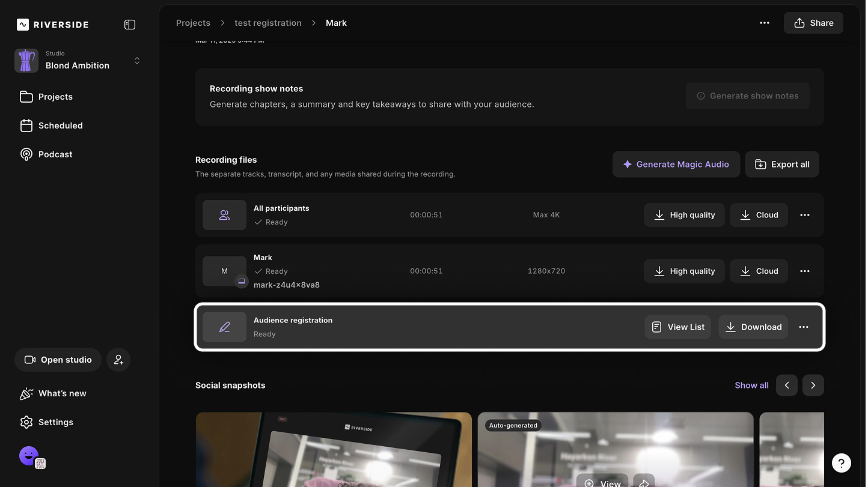The width and height of the screenshot is (868, 487).
Task: Expand the Blond Ambition studio switcher
Action: coord(137,61)
